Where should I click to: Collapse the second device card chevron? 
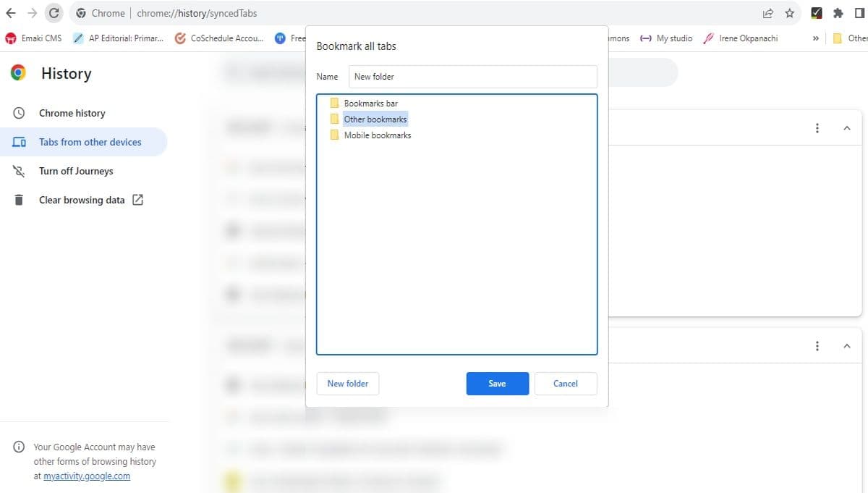[846, 346]
